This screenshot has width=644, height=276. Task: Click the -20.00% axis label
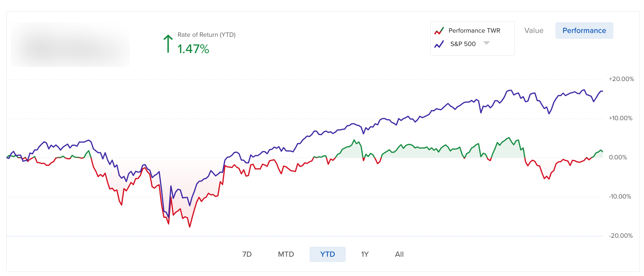621,236
